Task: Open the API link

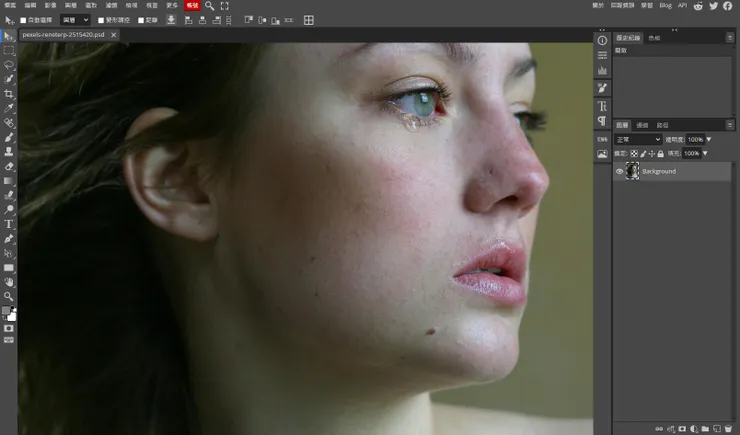Action: pos(682,6)
